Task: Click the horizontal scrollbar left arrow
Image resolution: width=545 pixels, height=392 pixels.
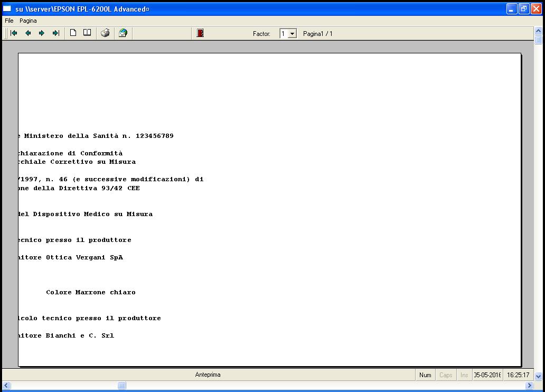Action: tap(6, 385)
